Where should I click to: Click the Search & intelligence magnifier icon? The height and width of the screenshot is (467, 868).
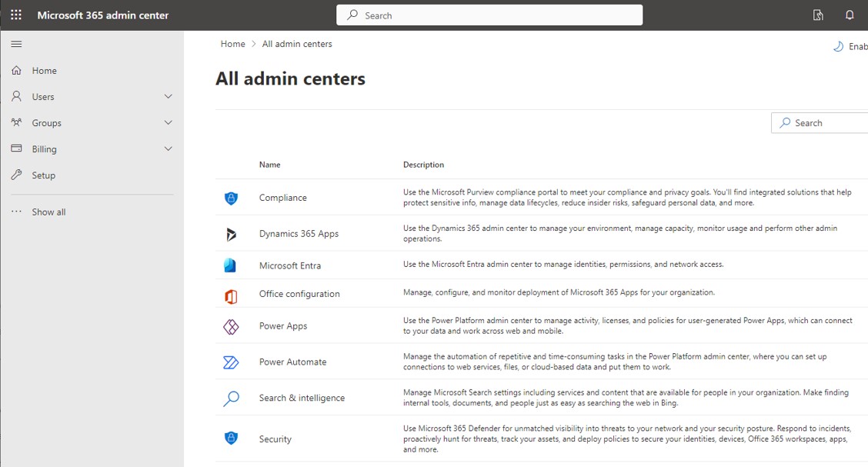coord(231,399)
